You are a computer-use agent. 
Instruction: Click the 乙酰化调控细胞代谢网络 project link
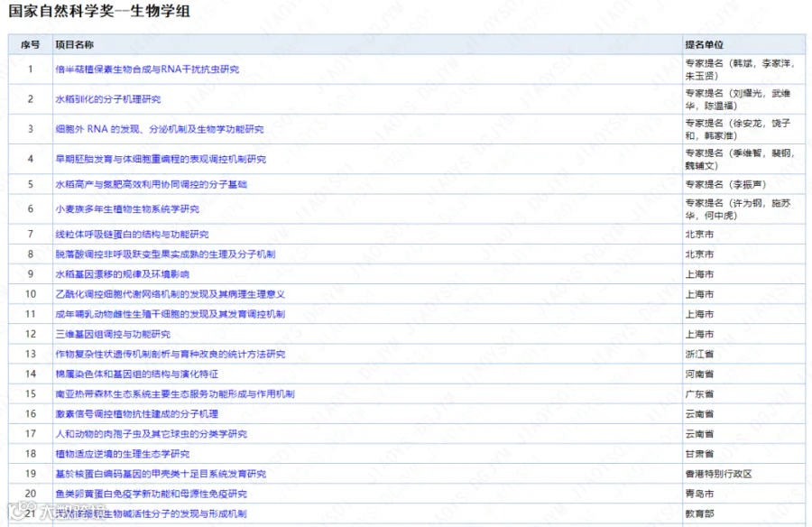click(170, 294)
